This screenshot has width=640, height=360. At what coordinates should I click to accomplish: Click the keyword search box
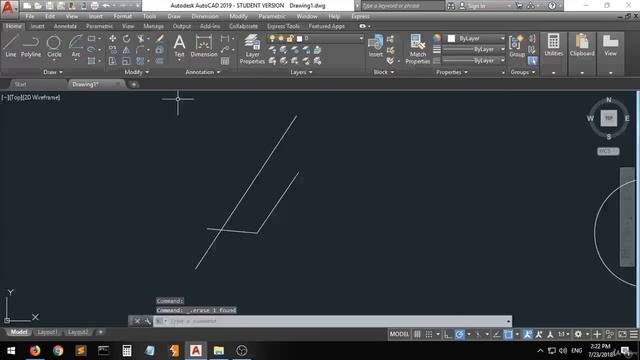402,6
